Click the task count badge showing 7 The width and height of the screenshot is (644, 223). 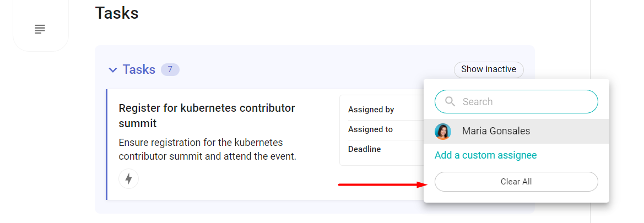tap(170, 69)
